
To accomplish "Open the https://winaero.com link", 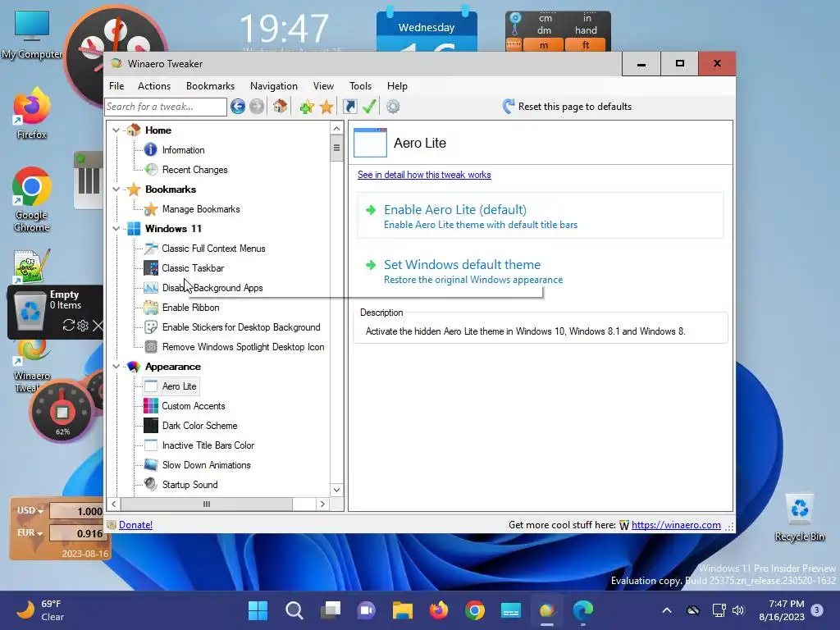I will point(676,525).
